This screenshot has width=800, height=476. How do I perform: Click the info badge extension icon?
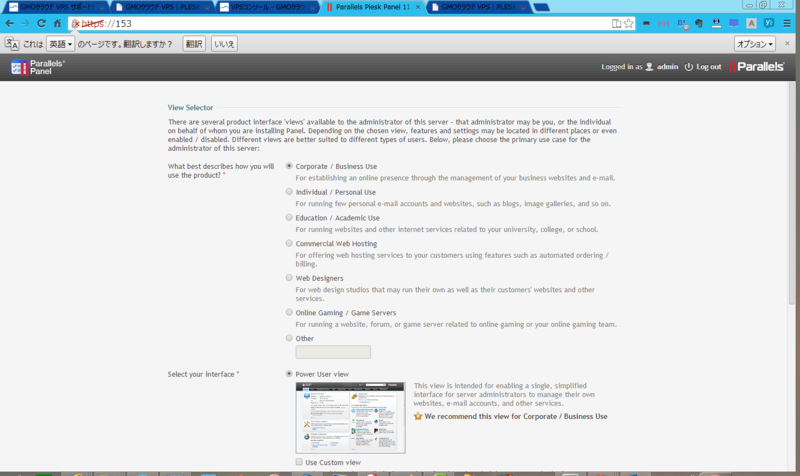click(x=716, y=23)
